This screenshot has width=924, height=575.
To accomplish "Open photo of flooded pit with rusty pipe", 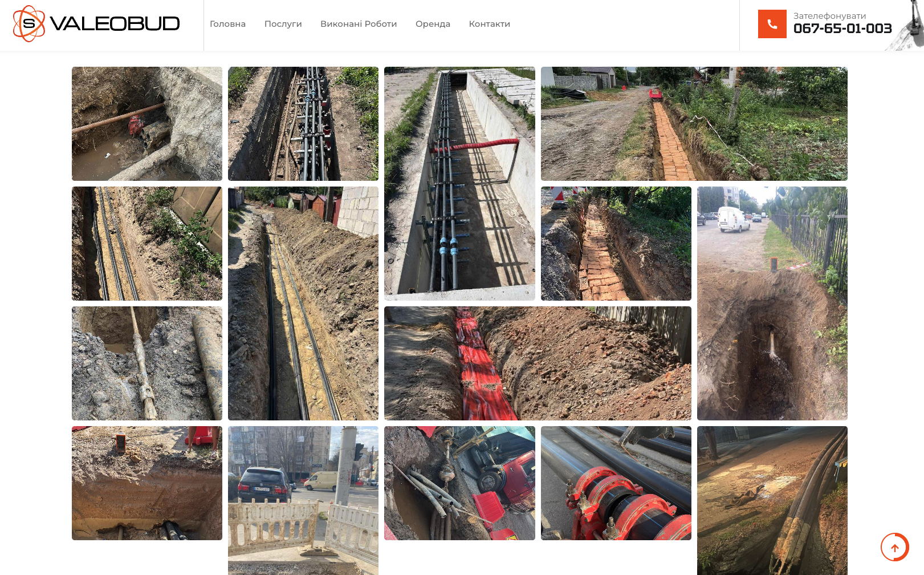I will coord(146,124).
